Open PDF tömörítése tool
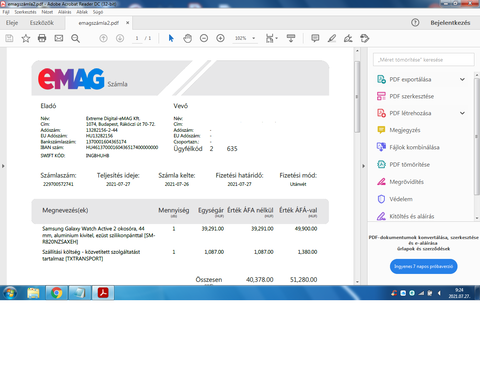The width and height of the screenshot is (480, 376). coord(409,164)
